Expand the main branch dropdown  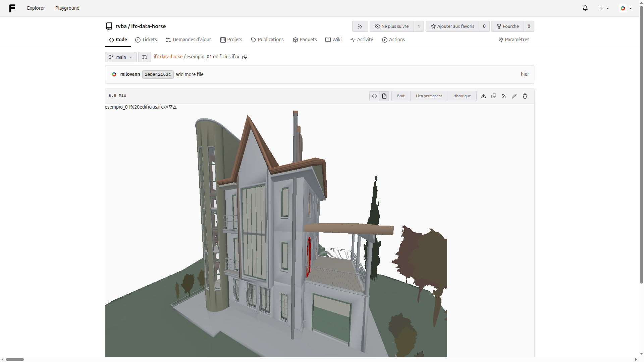pyautogui.click(x=121, y=57)
